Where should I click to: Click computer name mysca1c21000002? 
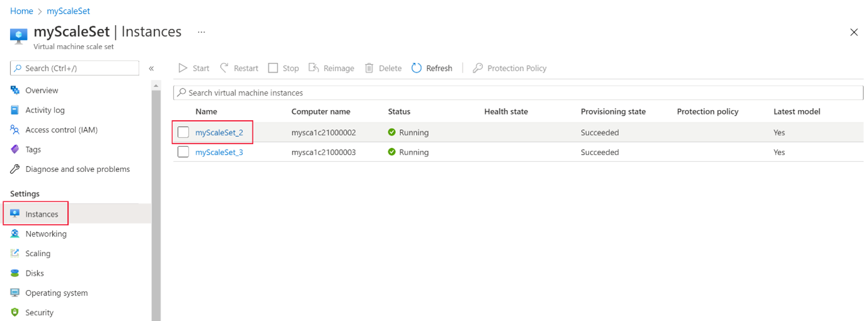point(324,133)
